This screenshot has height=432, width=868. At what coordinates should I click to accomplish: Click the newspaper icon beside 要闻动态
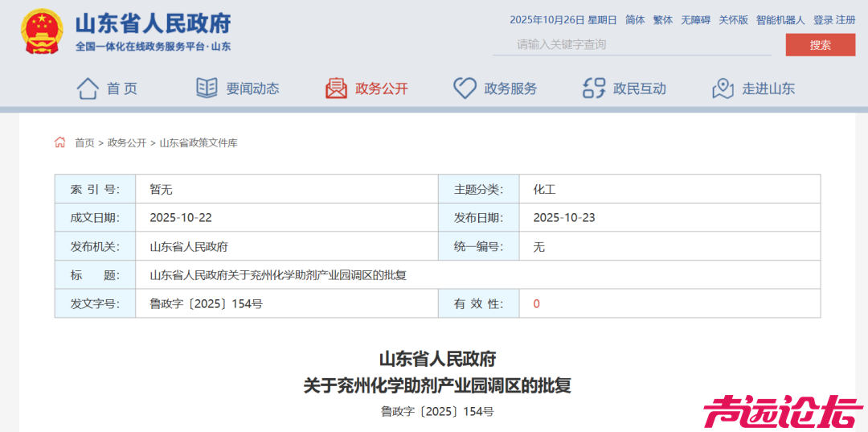207,88
